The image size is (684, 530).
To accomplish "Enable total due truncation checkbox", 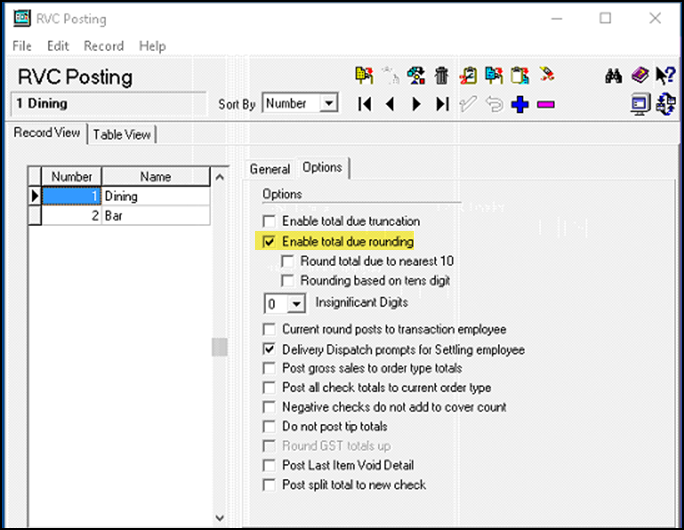I will (268, 221).
